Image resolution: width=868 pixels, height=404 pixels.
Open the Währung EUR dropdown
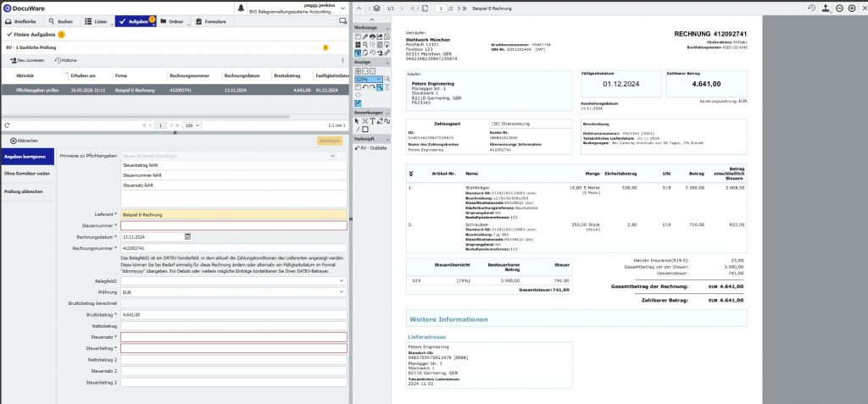(342, 291)
